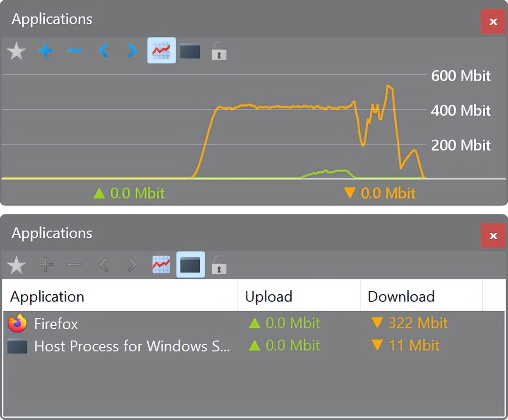Sort by the Upload column header

click(269, 296)
